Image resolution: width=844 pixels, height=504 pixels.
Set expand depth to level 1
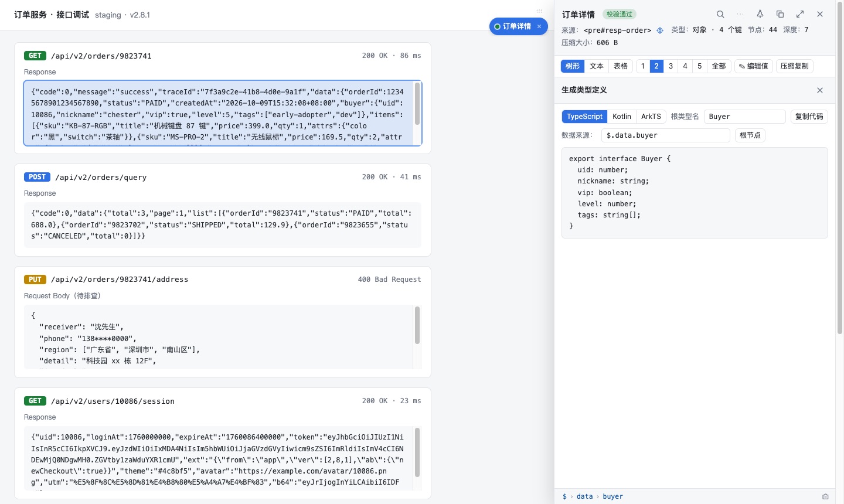[x=643, y=66]
